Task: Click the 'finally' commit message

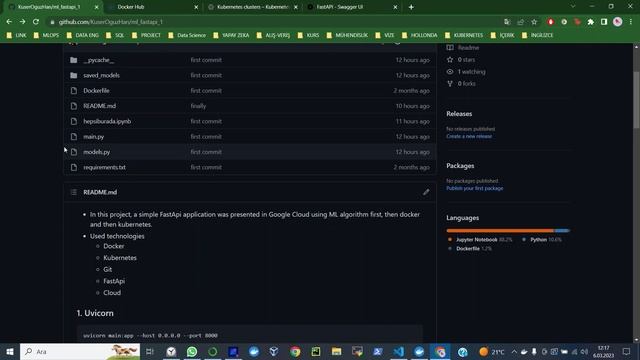Action: (x=198, y=106)
